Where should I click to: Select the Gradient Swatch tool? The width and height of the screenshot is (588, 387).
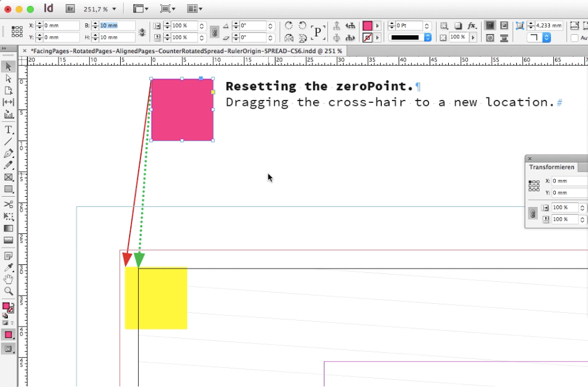click(x=8, y=228)
